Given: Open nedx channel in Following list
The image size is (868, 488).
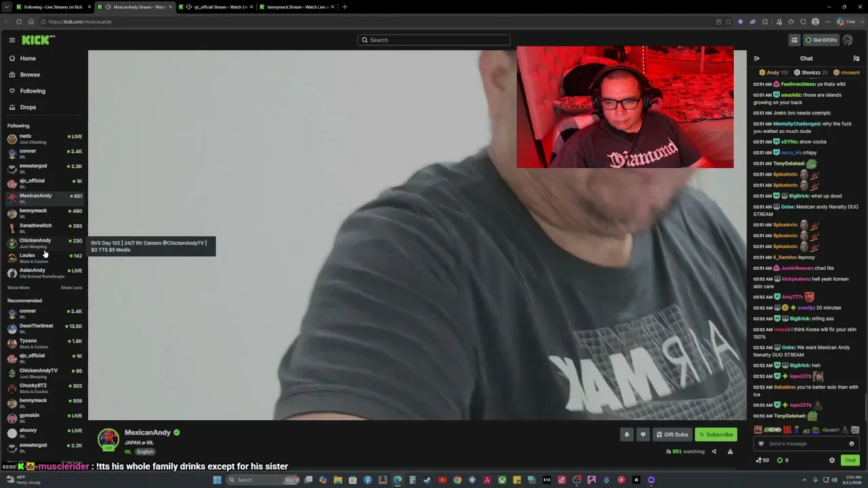Looking at the screenshot, I should [x=45, y=139].
